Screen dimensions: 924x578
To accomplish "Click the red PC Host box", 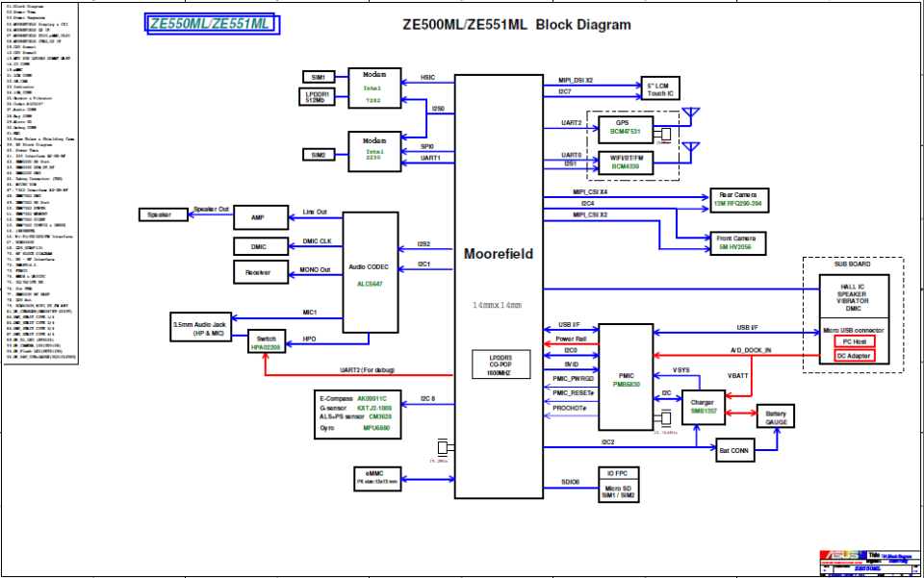I will pyautogui.click(x=854, y=341).
